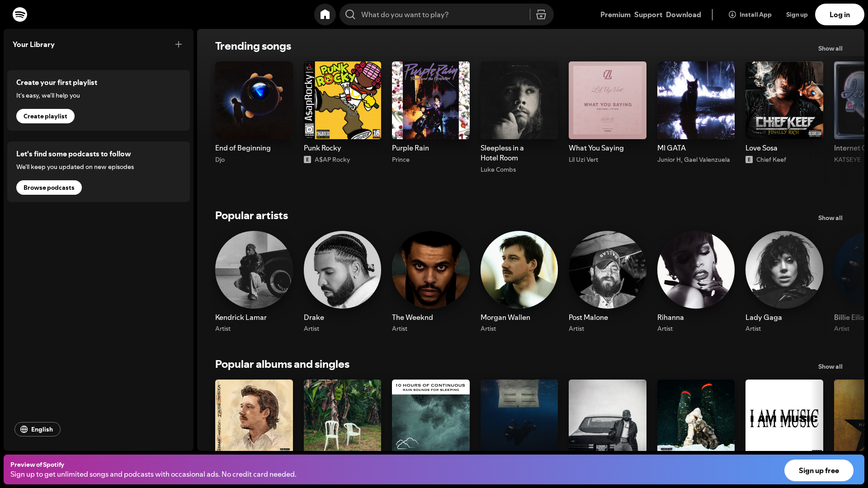Screen dimensions: 868x488
Task: Open Punk Rocky album cover
Action: (342, 100)
